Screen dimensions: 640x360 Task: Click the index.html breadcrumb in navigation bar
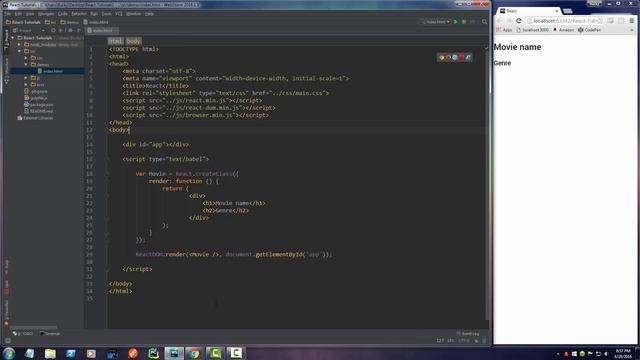[x=96, y=22]
